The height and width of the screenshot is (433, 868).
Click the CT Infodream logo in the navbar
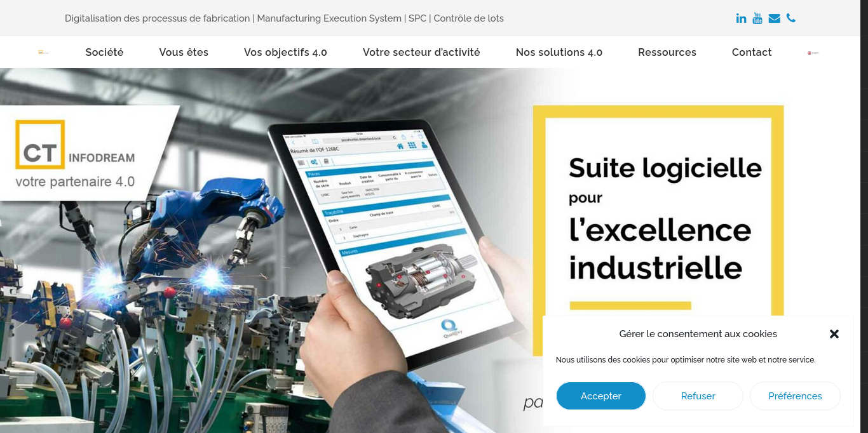tap(43, 52)
